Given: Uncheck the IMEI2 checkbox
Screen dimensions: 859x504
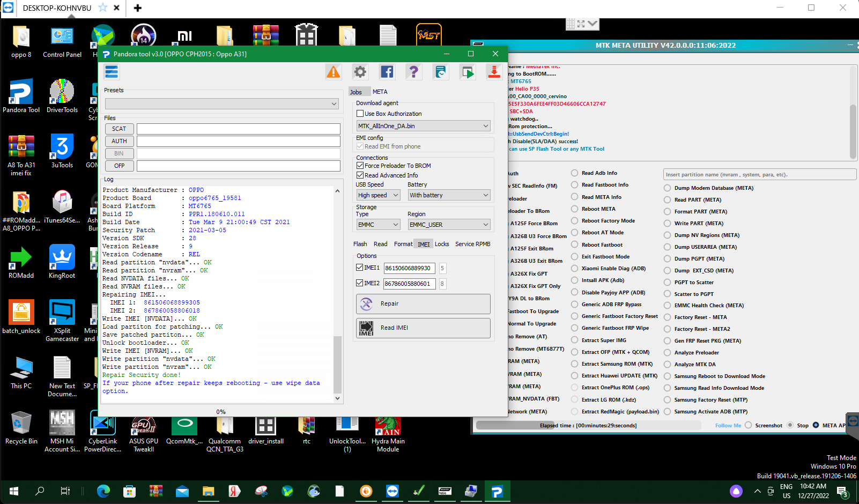Looking at the screenshot, I should (x=360, y=283).
